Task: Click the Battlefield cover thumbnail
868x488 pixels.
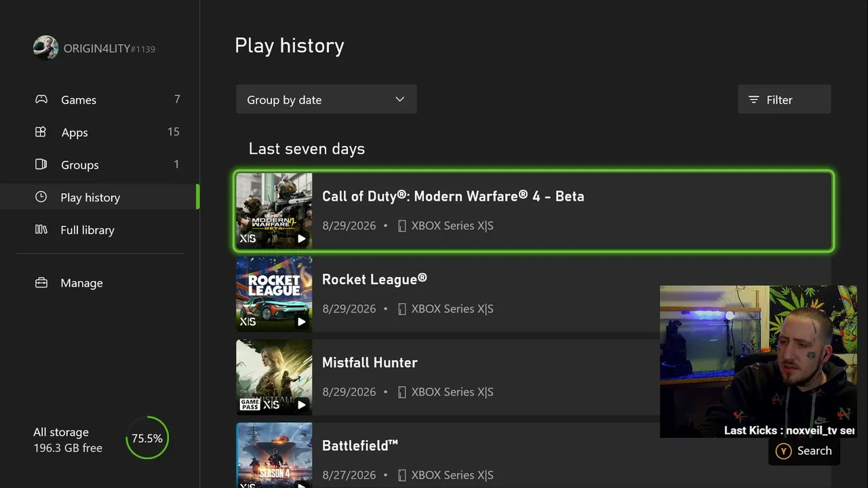Action: [274, 455]
